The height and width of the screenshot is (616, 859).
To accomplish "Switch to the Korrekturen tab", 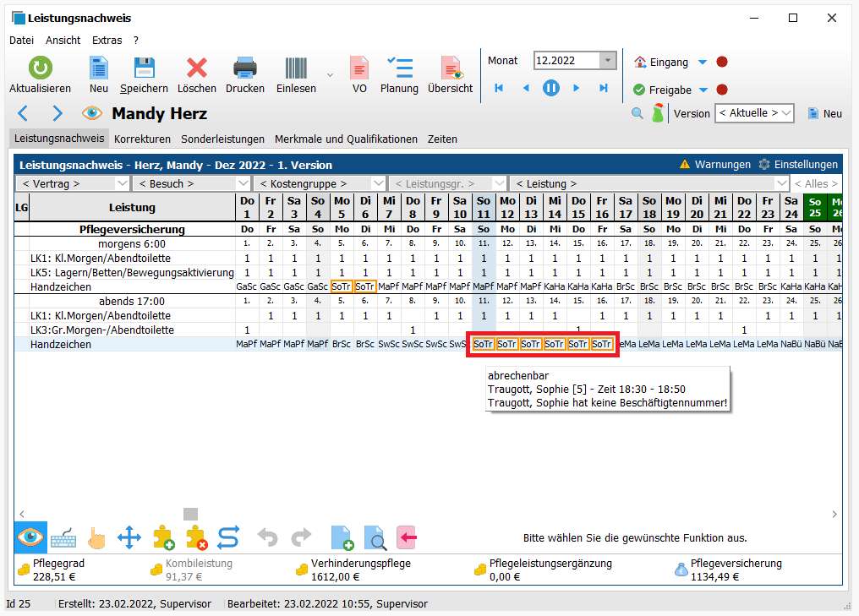I will (142, 139).
